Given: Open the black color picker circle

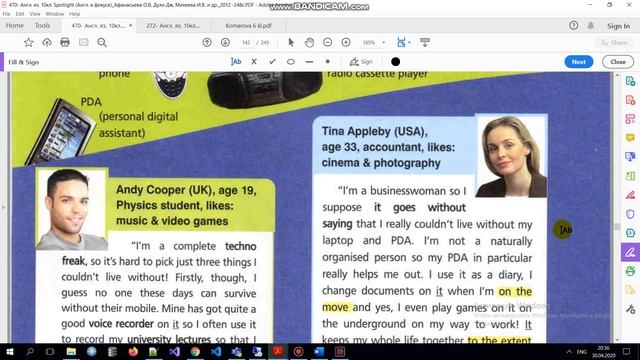Looking at the screenshot, I should [395, 62].
